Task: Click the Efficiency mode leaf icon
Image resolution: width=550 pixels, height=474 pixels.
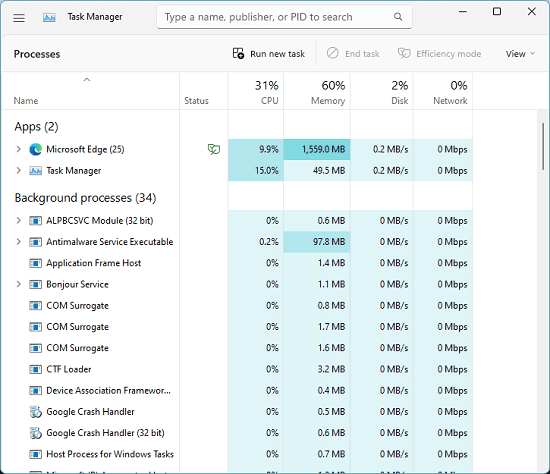Action: point(404,53)
